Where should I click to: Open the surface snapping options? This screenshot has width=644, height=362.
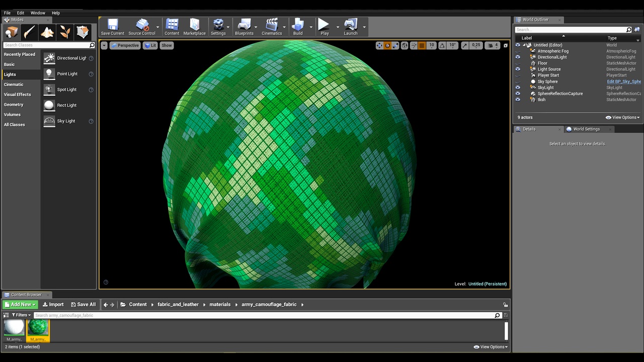tap(414, 46)
